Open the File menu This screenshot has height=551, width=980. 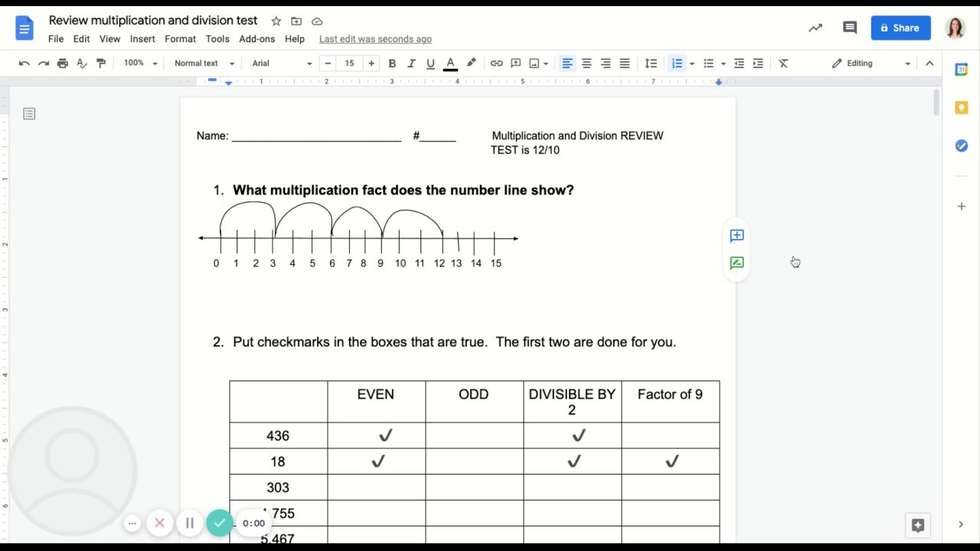pyautogui.click(x=56, y=39)
